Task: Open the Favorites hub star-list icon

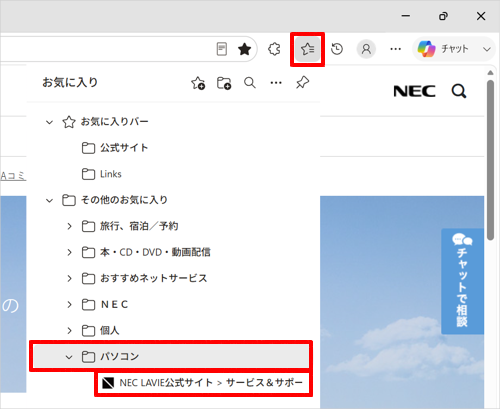Action: [x=307, y=49]
